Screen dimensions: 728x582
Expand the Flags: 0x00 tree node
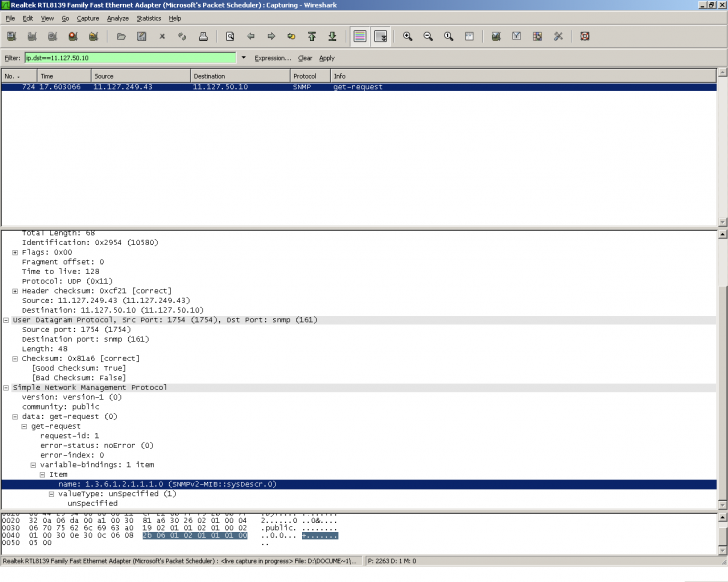click(x=15, y=252)
